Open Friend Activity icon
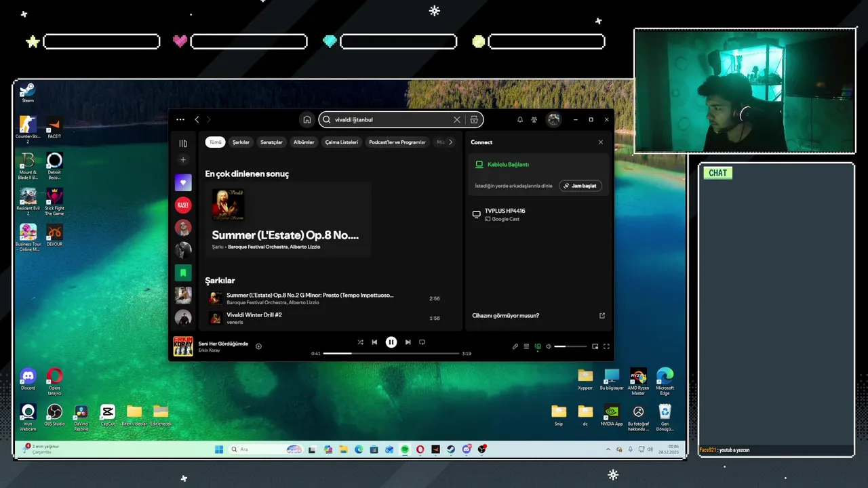Screen dimensions: 868x488 [x=534, y=119]
